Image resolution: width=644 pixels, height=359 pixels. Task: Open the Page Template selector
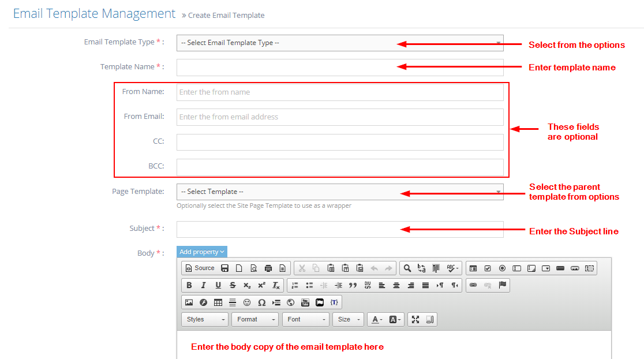click(339, 191)
